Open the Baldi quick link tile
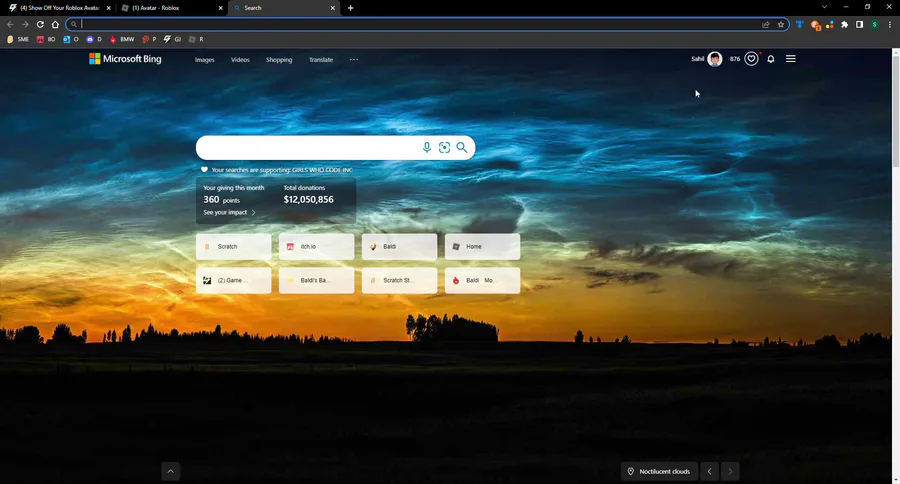The image size is (900, 484). (399, 246)
